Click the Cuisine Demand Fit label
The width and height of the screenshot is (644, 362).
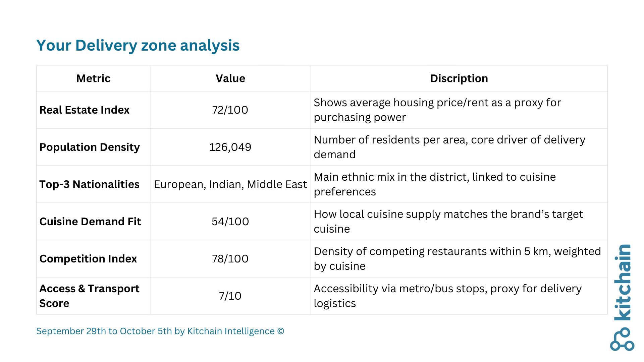90,222
